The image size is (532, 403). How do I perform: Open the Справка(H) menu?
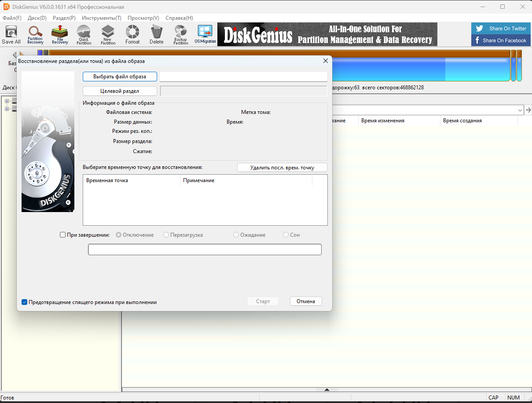pyautogui.click(x=179, y=18)
